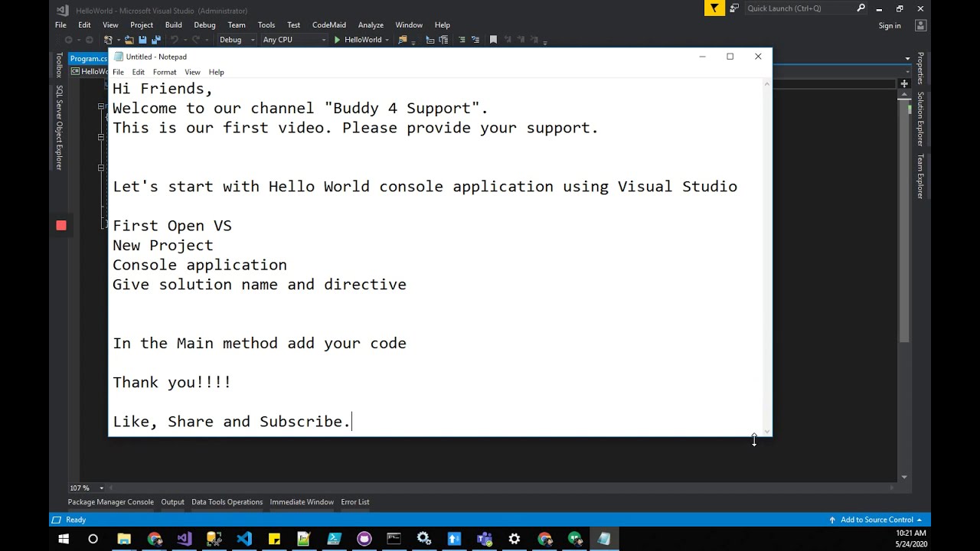
Task: Click the Save All toolbar icon
Action: (155, 40)
